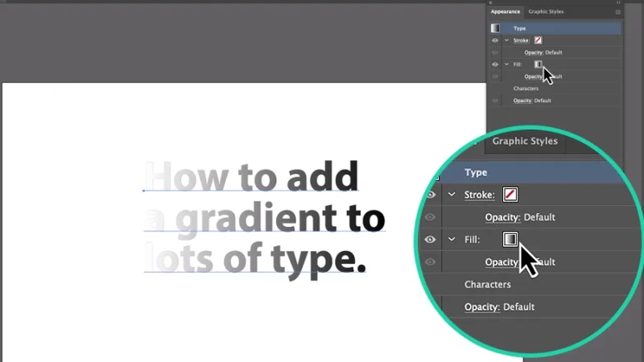Click the red-slash Stroke swatch inside the magnified circle
Screen dimensions: 644x362
(510, 194)
